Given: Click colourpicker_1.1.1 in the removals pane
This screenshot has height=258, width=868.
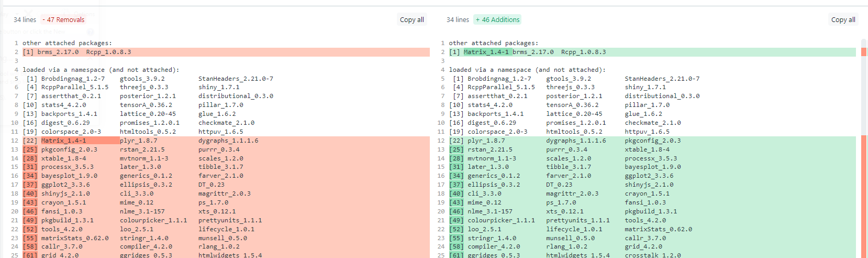Looking at the screenshot, I should click(153, 220).
